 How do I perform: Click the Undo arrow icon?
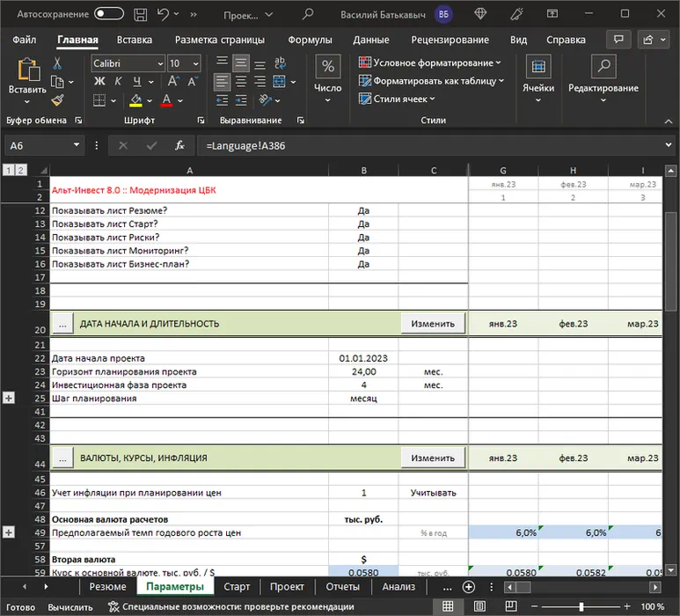click(x=163, y=14)
